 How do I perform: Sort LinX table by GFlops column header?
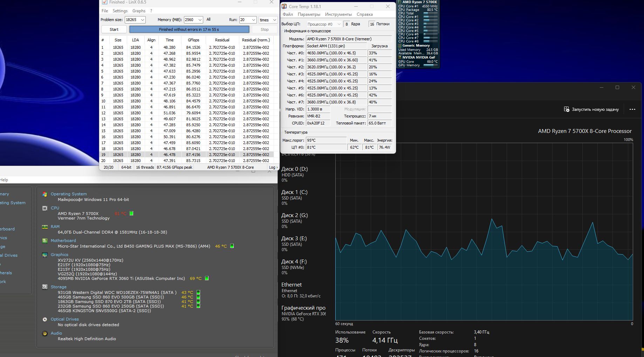[x=193, y=40]
